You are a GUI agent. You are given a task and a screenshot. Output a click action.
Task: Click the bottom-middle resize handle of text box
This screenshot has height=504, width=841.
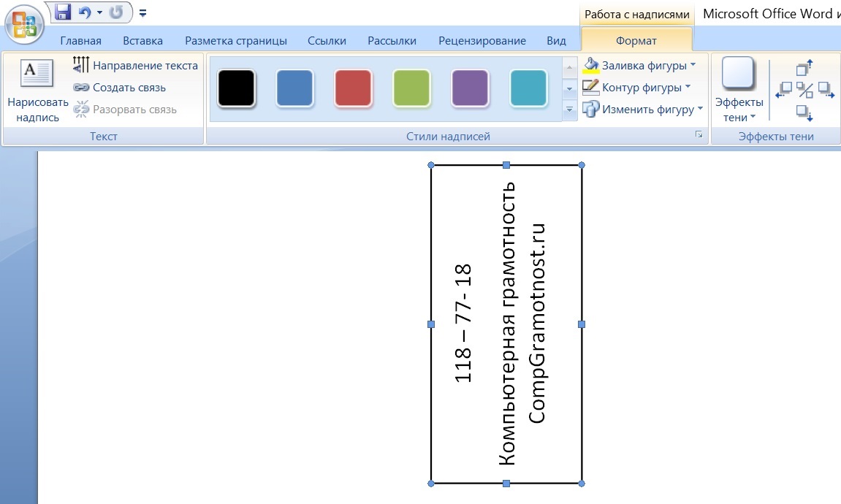pyautogui.click(x=506, y=484)
